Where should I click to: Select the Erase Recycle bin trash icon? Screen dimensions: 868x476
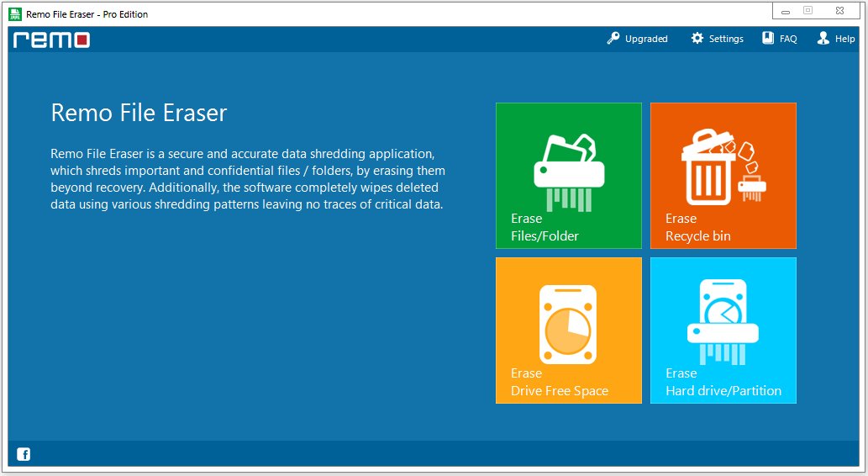723,167
